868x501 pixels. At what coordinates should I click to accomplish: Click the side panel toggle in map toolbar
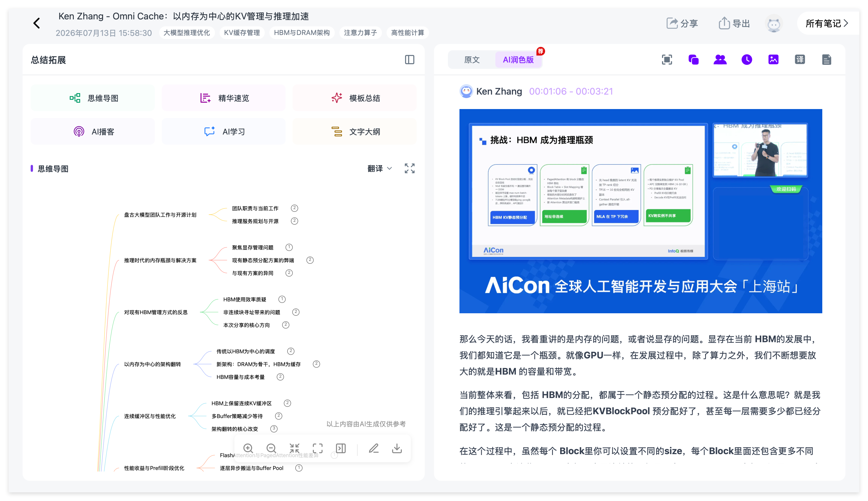point(340,448)
